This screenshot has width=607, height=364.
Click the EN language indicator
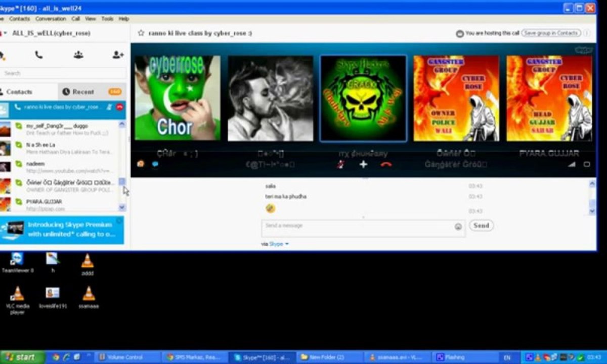[x=507, y=357]
